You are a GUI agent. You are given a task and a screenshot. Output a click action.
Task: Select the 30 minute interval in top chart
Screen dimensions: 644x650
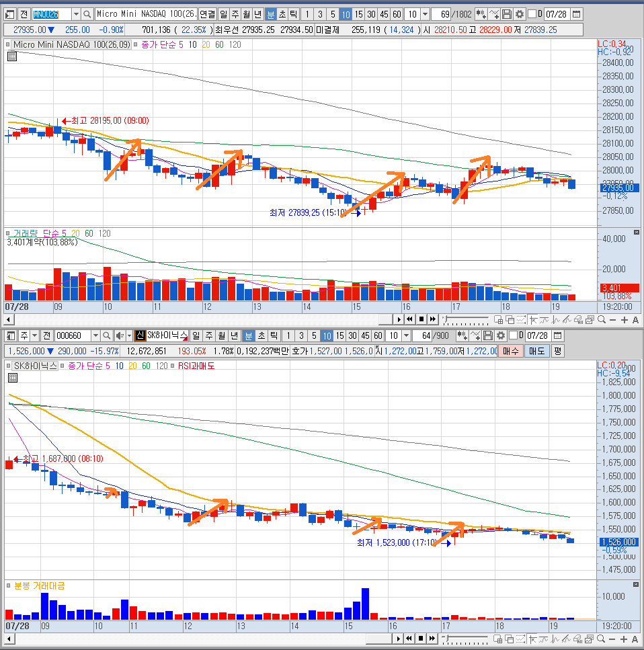pos(371,15)
